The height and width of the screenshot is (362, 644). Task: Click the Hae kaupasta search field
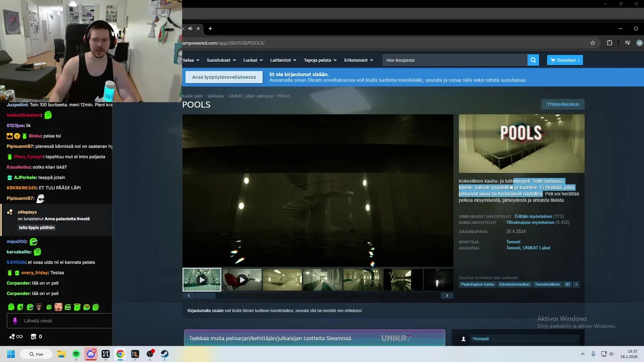(455, 60)
